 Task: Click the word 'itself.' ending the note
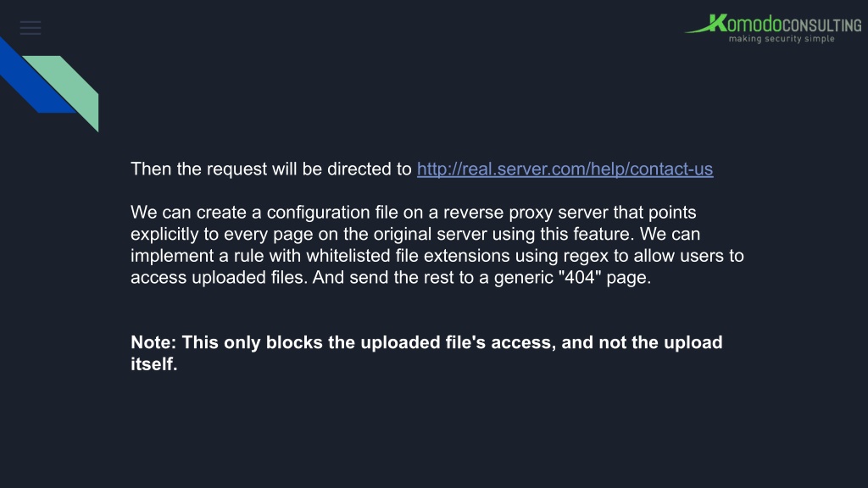coord(154,363)
